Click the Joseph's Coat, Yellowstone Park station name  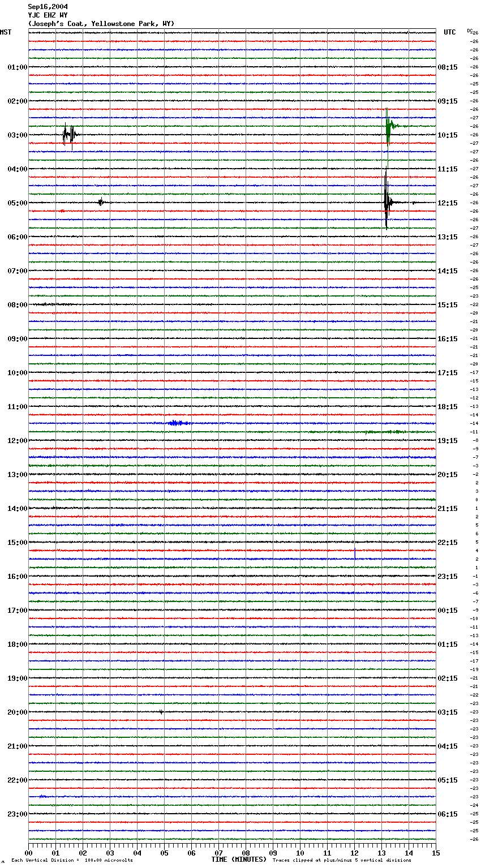[x=101, y=24]
